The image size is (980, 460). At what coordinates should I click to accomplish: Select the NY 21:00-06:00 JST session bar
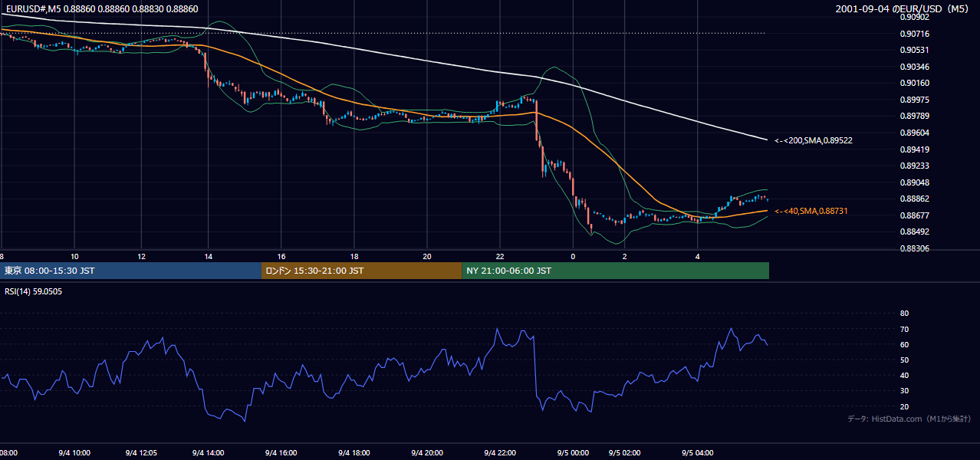pyautogui.click(x=616, y=271)
